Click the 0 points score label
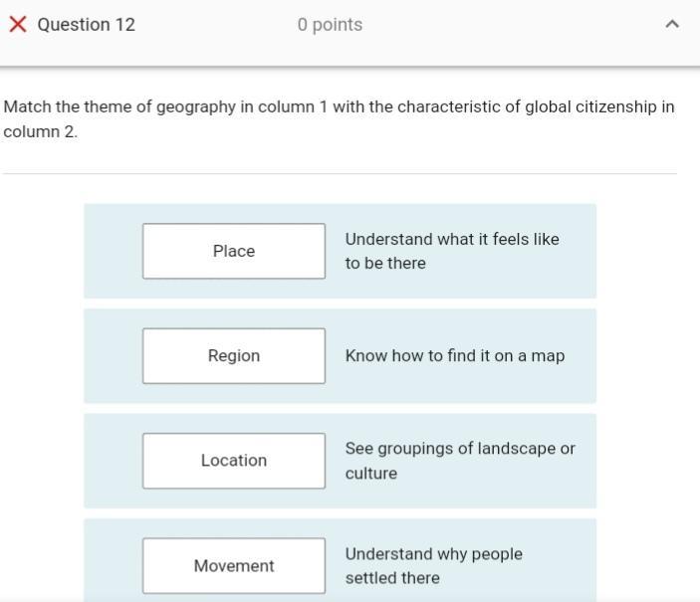Screen dimensions: 700x602 pyautogui.click(x=330, y=25)
